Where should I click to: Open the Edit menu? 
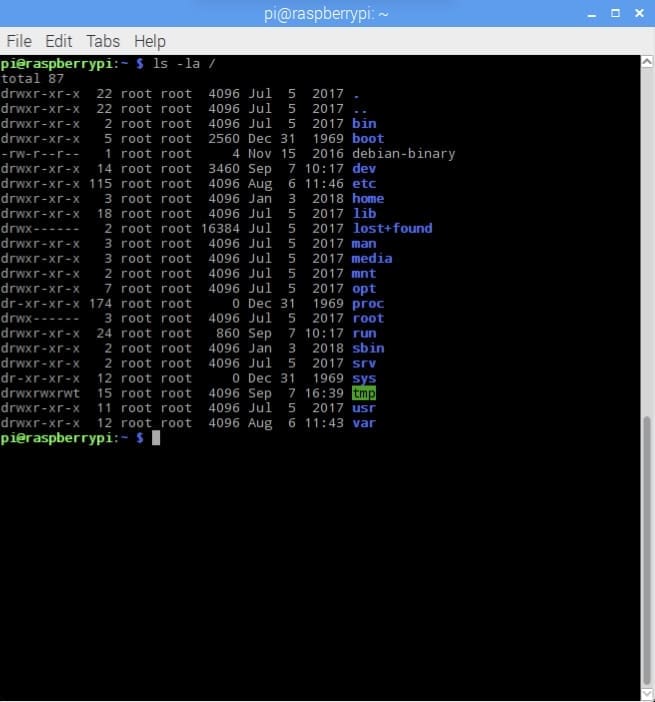point(59,41)
